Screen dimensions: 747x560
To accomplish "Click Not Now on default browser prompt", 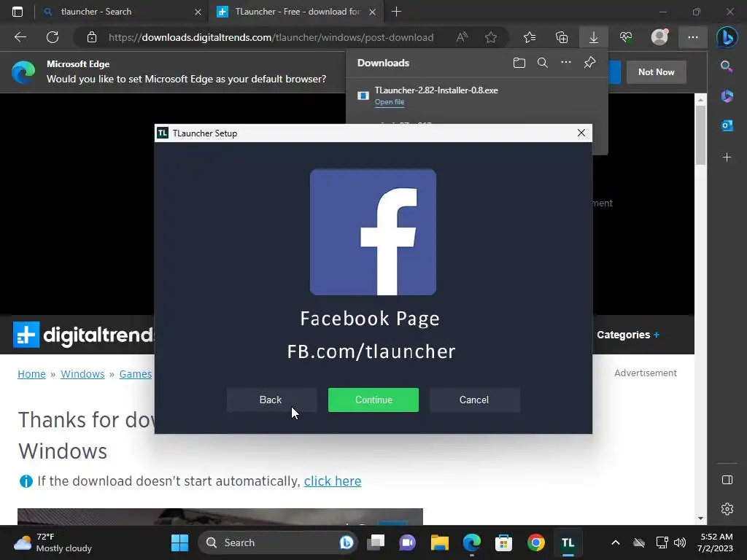I will [x=656, y=72].
